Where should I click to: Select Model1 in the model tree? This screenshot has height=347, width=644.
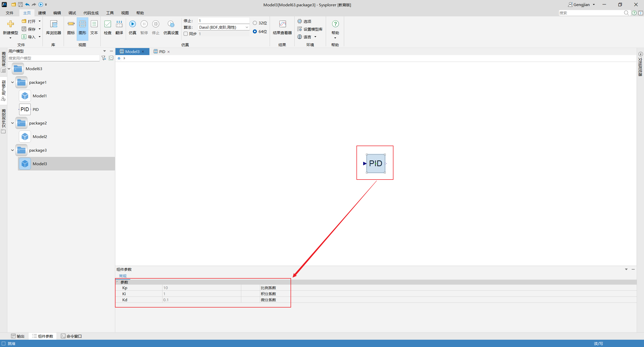[x=40, y=96]
